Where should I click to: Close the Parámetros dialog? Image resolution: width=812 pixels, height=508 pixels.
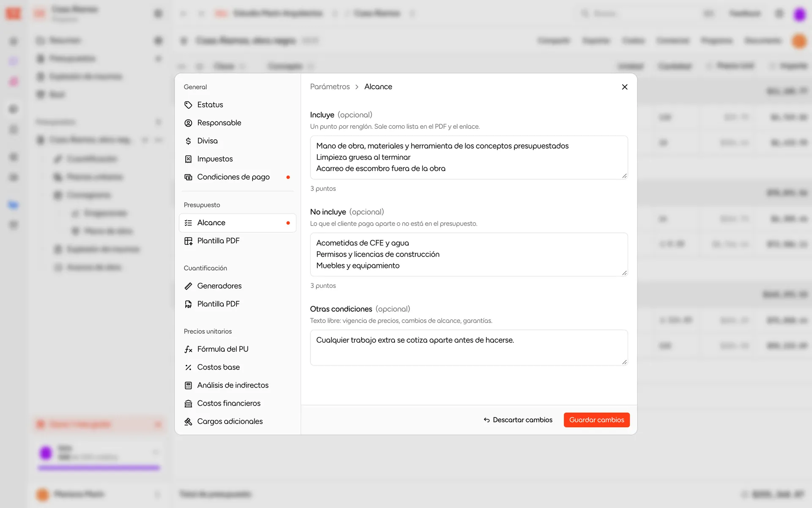point(625,87)
